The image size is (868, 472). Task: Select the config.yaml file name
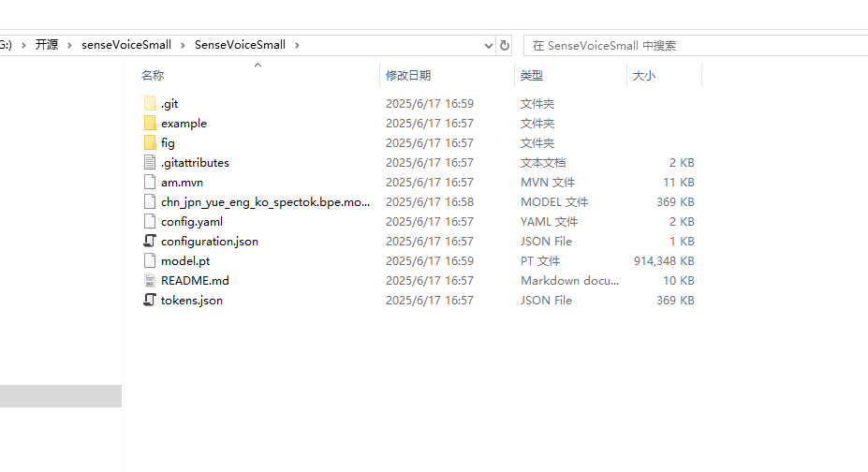click(192, 221)
